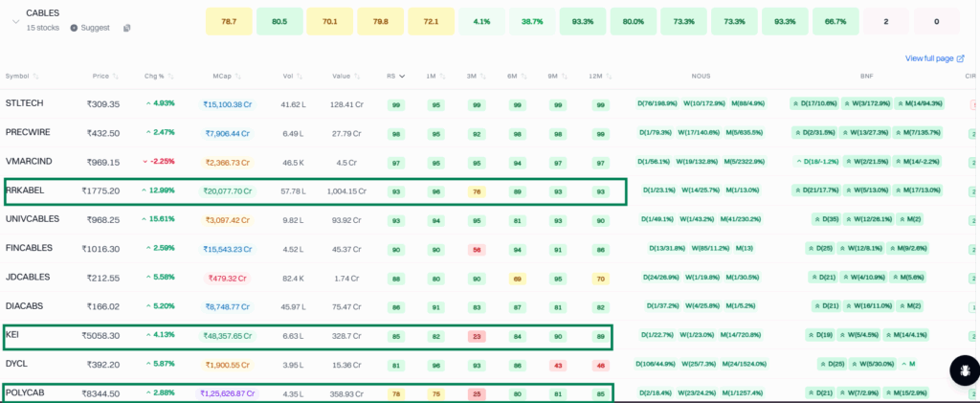This screenshot has height=403, width=980.
Task: Click the 93.3% tile beside 38.7%
Action: (583, 21)
